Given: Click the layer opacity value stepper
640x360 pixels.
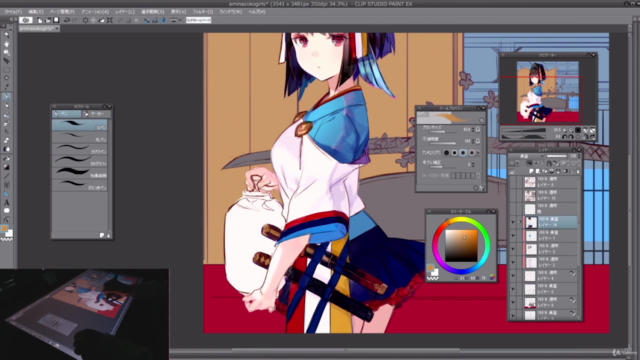Looking at the screenshot, I should [x=579, y=156].
